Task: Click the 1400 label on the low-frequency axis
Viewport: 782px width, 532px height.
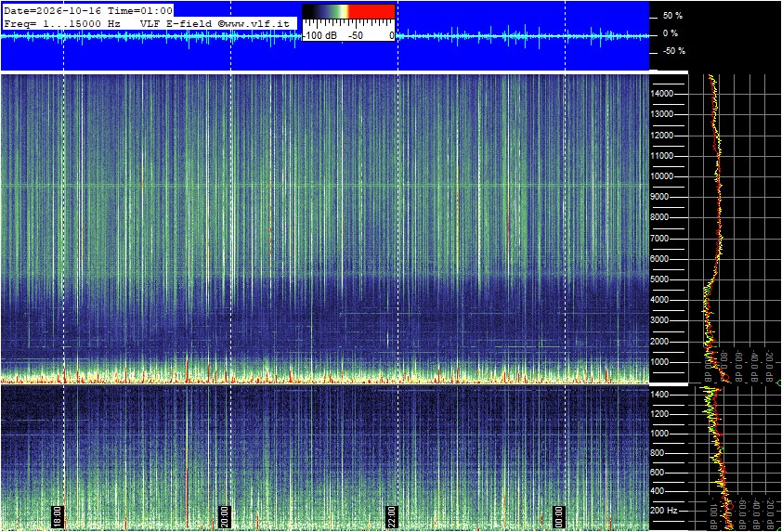Action: [659, 395]
